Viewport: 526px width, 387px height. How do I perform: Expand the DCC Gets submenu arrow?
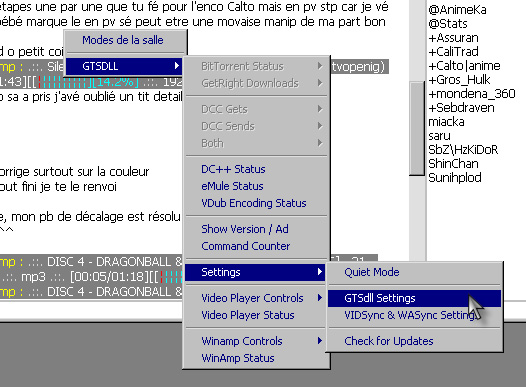tap(320, 109)
